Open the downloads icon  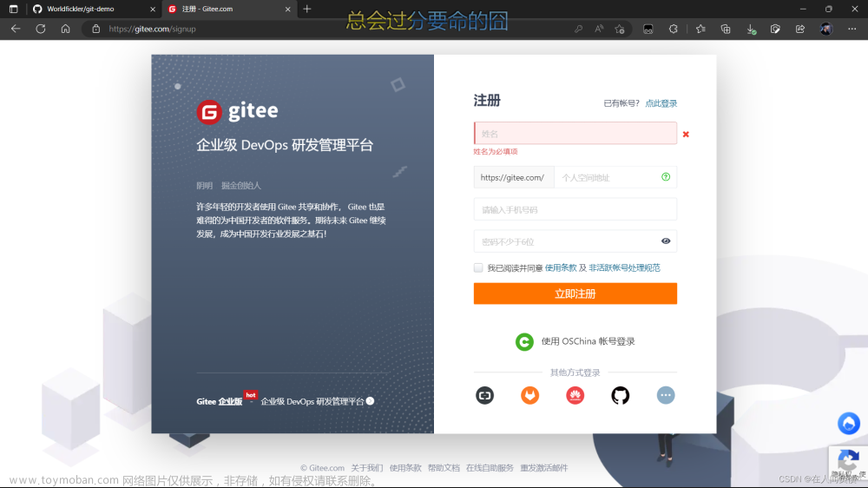tap(751, 30)
